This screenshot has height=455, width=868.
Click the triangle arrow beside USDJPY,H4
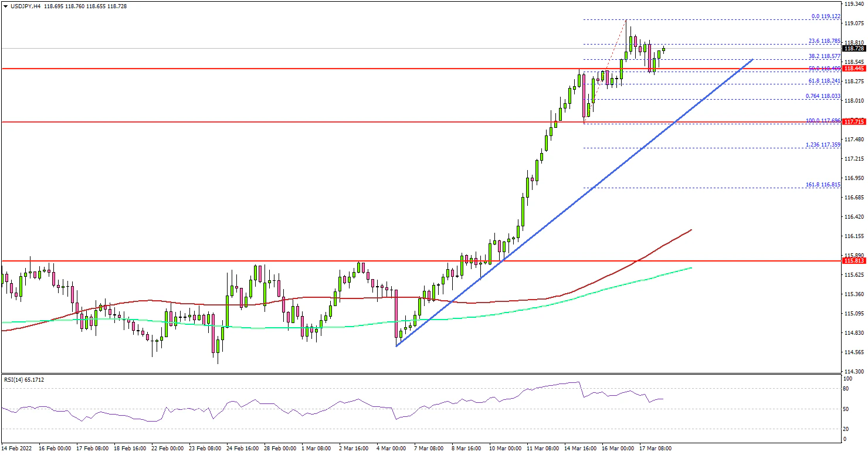tap(5, 6)
